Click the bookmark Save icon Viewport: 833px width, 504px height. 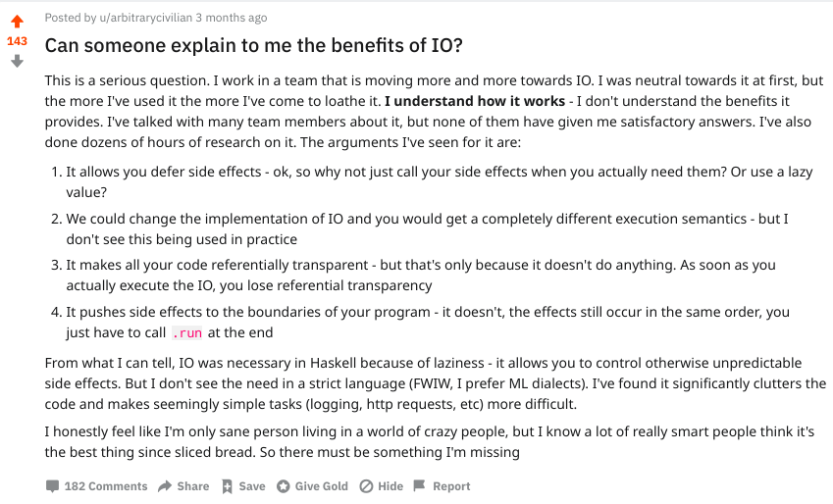[x=227, y=486]
